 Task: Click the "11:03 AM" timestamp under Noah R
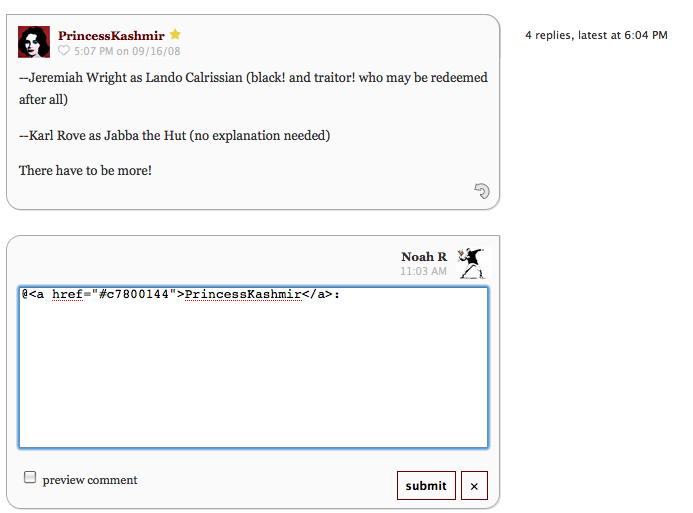coord(423,271)
